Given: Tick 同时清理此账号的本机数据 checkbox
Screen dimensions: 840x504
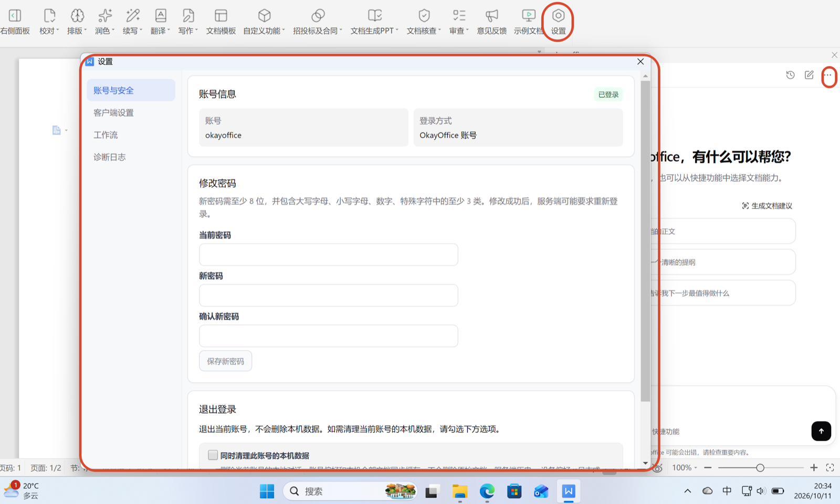Looking at the screenshot, I should [213, 455].
